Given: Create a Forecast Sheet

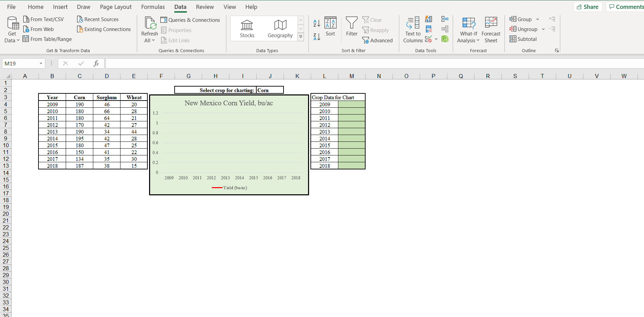Looking at the screenshot, I should click(491, 30).
